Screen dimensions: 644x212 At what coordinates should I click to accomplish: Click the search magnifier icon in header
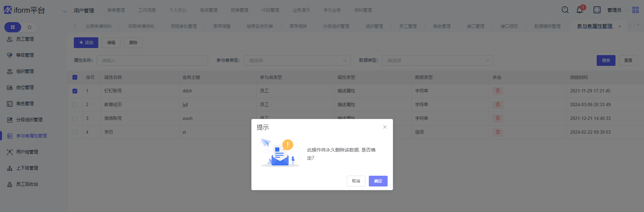(x=565, y=10)
